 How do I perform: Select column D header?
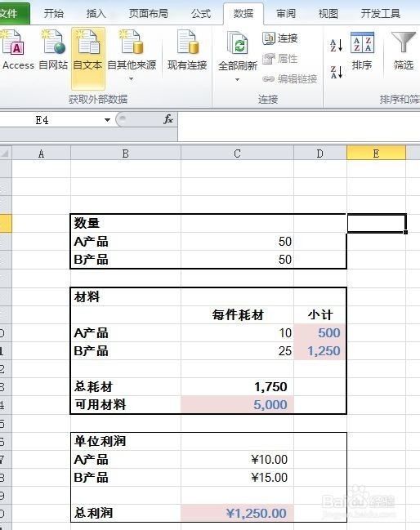click(x=320, y=154)
